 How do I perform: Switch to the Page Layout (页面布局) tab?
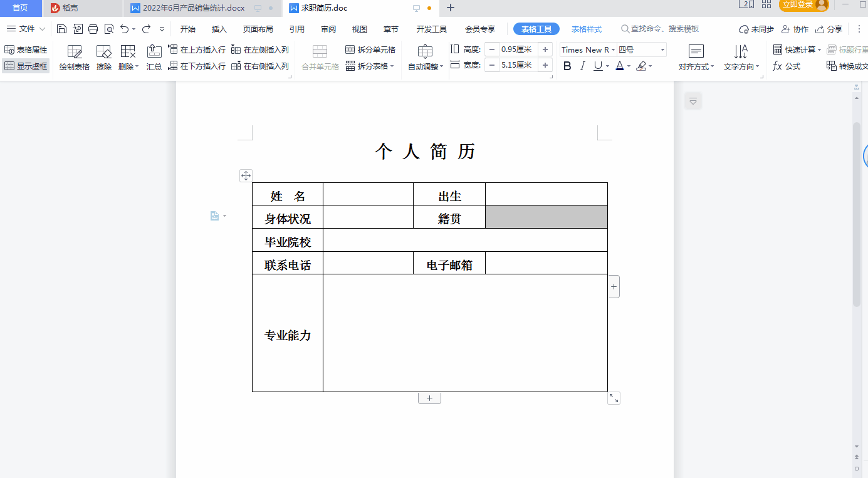258,29
